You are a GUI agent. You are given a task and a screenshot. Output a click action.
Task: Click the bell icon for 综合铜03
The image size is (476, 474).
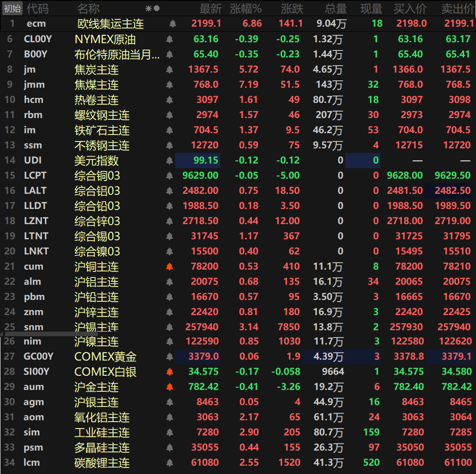tap(170, 176)
